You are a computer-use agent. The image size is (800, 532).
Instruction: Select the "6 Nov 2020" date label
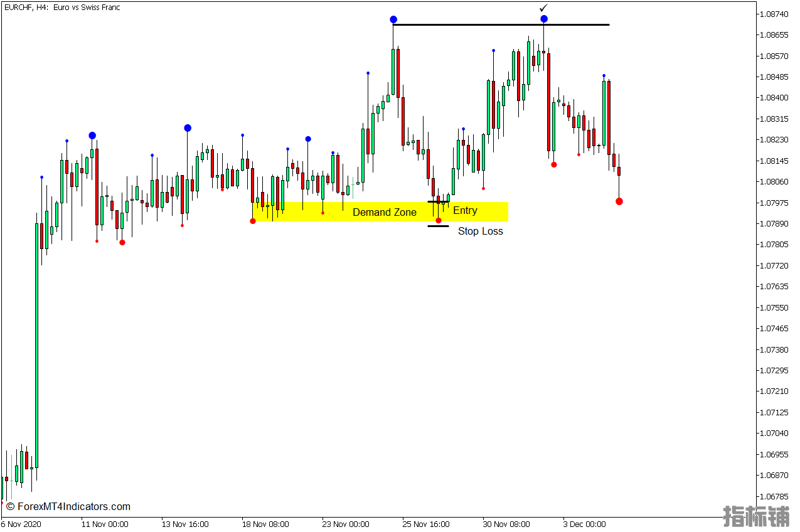pos(21,524)
